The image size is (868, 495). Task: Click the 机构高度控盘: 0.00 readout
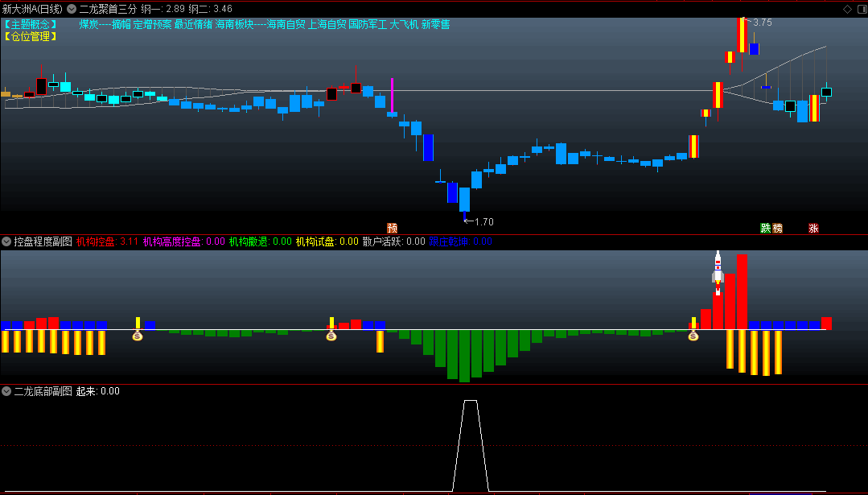(x=183, y=241)
